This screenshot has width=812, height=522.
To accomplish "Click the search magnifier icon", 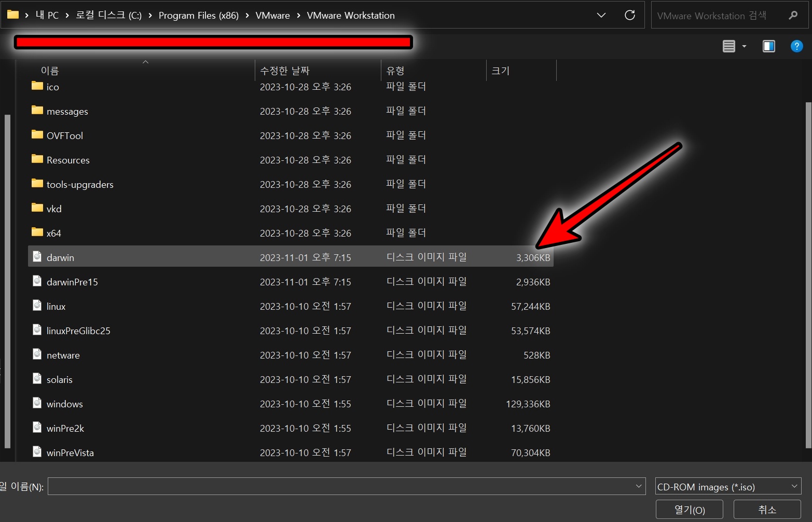I will click(x=793, y=15).
